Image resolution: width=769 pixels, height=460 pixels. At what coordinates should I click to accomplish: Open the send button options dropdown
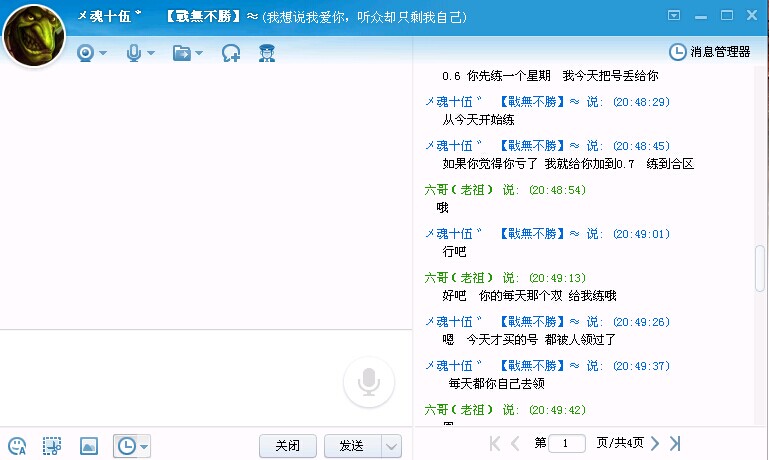[x=392, y=446]
